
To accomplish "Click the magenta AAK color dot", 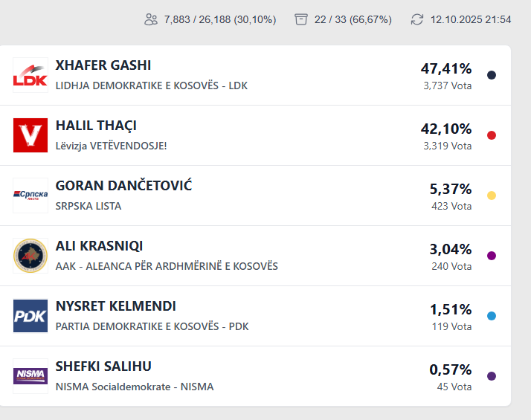I will click(x=491, y=256).
